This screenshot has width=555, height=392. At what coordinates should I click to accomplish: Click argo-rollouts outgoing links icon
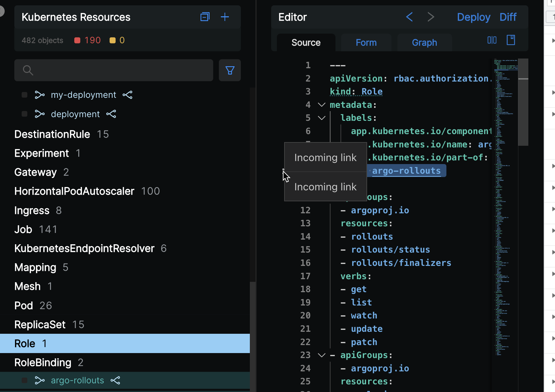(x=115, y=380)
